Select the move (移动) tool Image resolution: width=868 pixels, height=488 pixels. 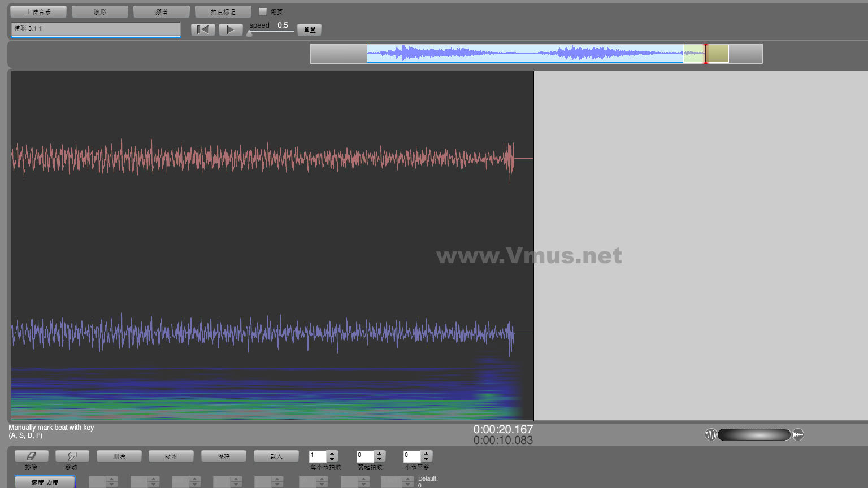[x=72, y=456]
